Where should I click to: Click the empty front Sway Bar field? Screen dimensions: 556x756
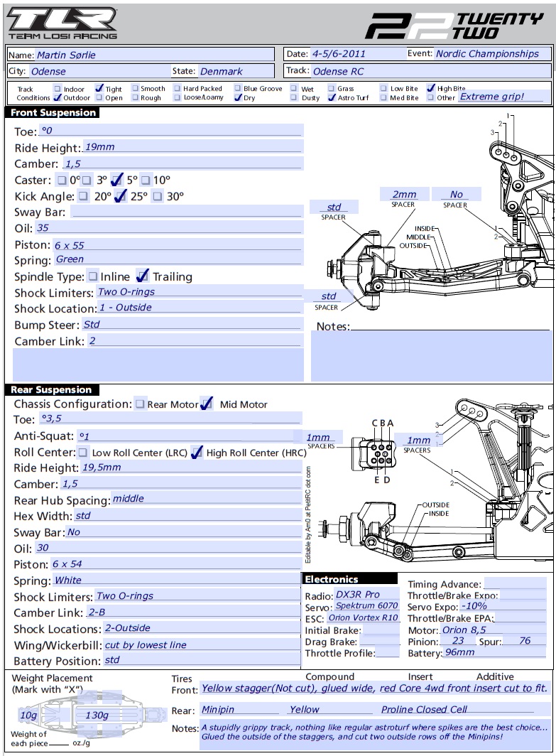tap(187, 211)
